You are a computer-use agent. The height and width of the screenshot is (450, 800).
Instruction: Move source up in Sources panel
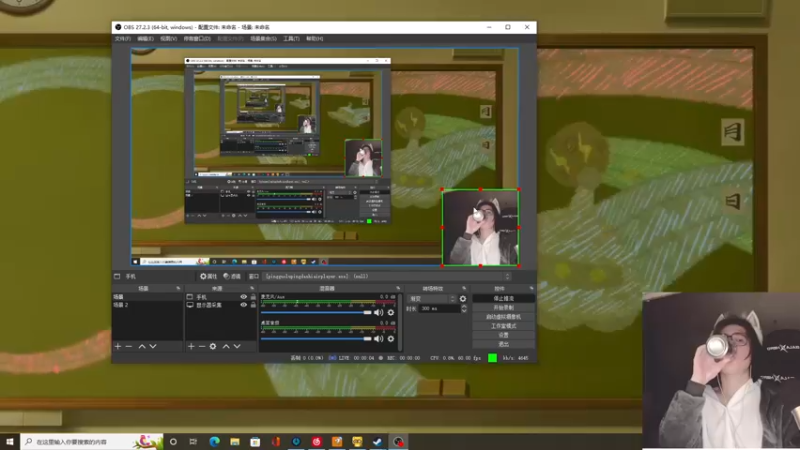(226, 346)
